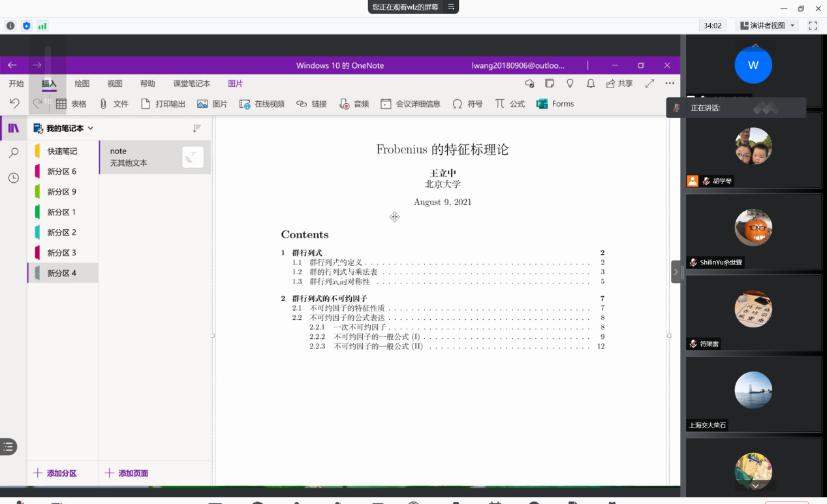Open the 演讲者视图 view dropdown
This screenshot has height=504, width=827.
(x=767, y=25)
